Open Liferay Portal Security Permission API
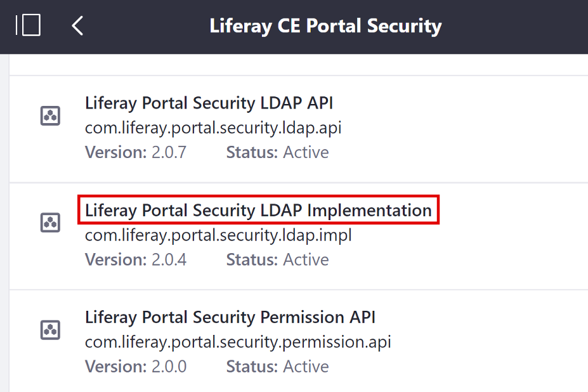588x392 pixels. pyautogui.click(x=230, y=317)
